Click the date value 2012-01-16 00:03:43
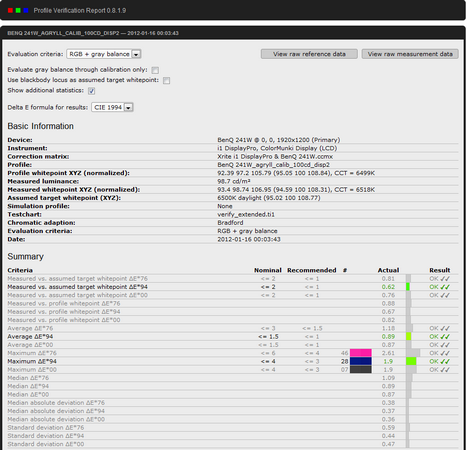 [x=249, y=239]
